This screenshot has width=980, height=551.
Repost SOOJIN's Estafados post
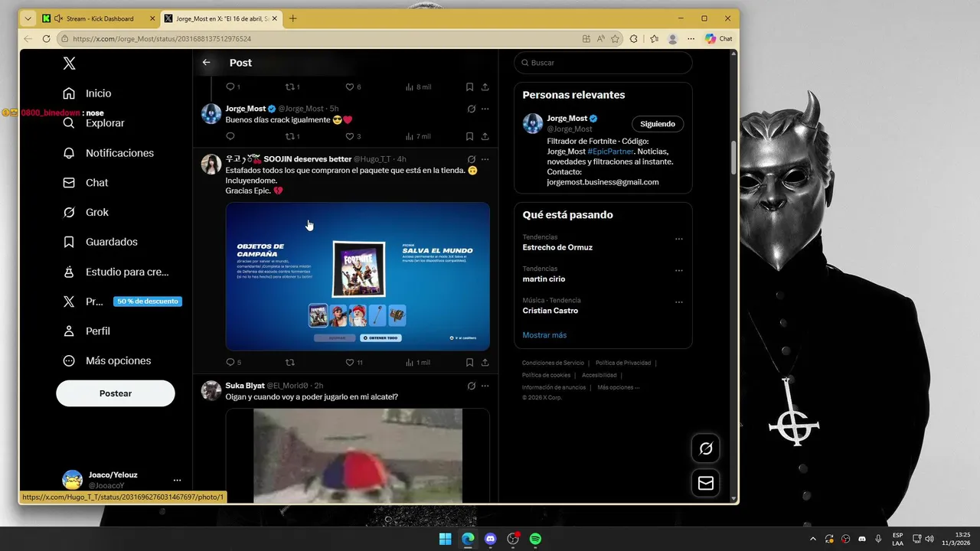point(289,363)
